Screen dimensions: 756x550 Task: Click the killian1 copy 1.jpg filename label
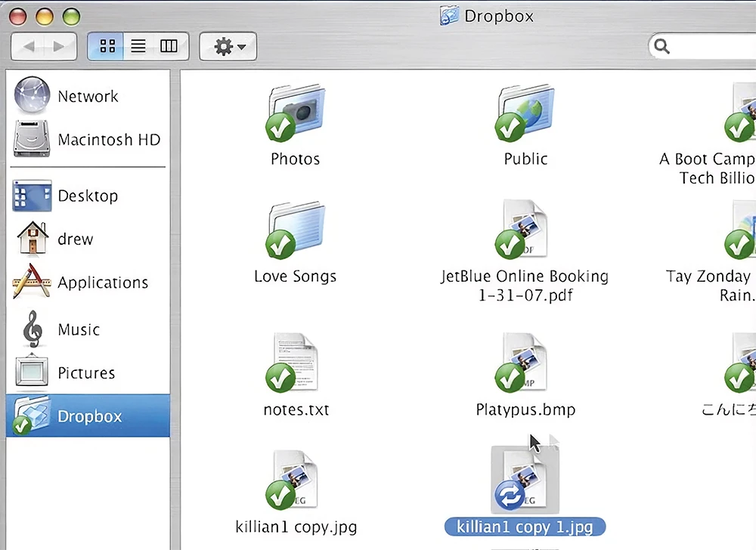525,527
